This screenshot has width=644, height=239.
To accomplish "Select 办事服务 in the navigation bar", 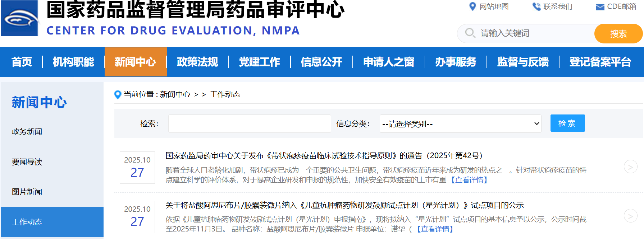I will [456, 62].
